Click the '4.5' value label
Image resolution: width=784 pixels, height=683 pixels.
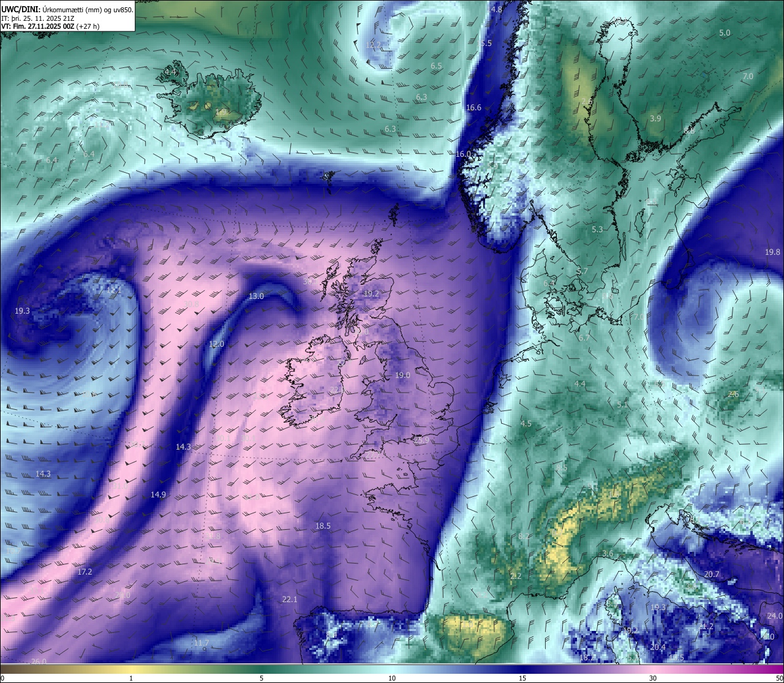pyautogui.click(x=526, y=423)
